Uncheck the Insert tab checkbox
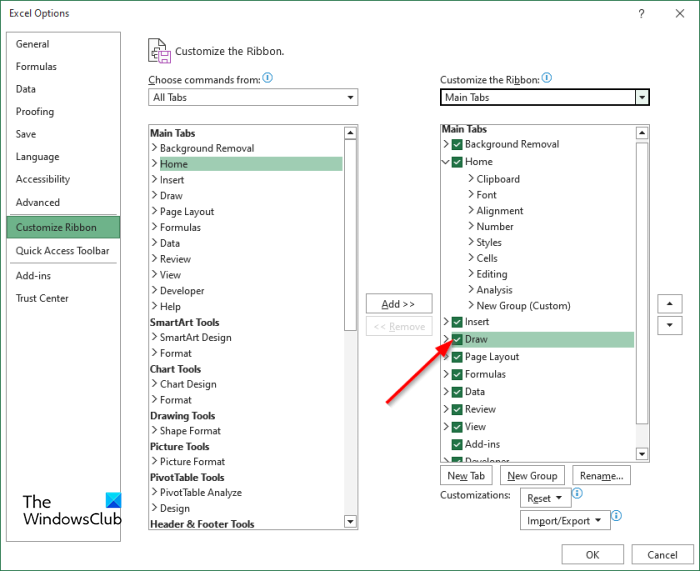This screenshot has width=700, height=571. click(457, 322)
